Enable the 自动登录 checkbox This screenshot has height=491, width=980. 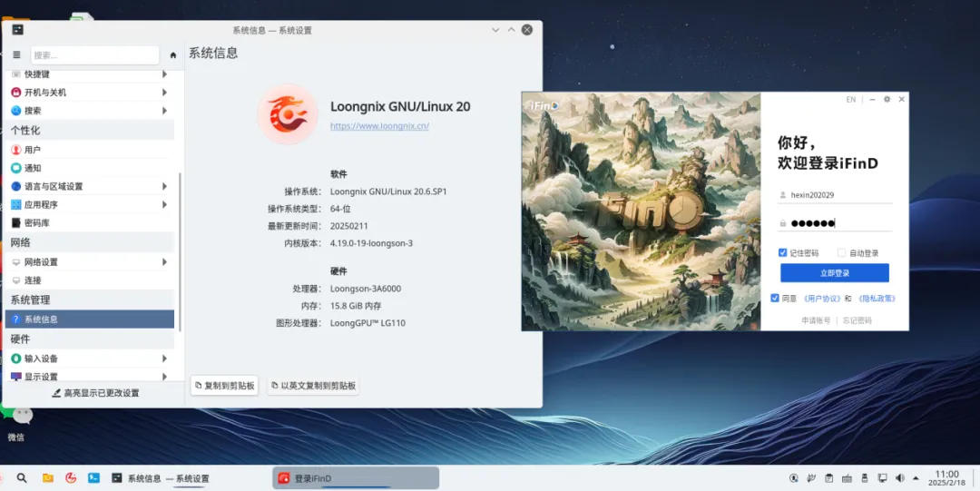click(842, 253)
